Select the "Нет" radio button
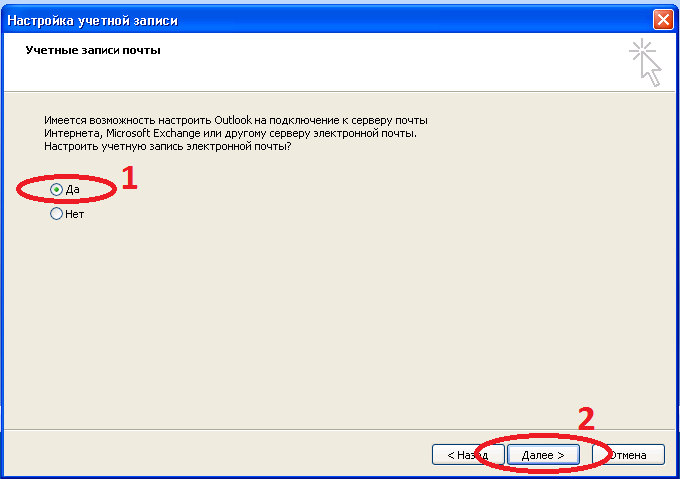This screenshot has height=479, width=680. click(x=56, y=214)
